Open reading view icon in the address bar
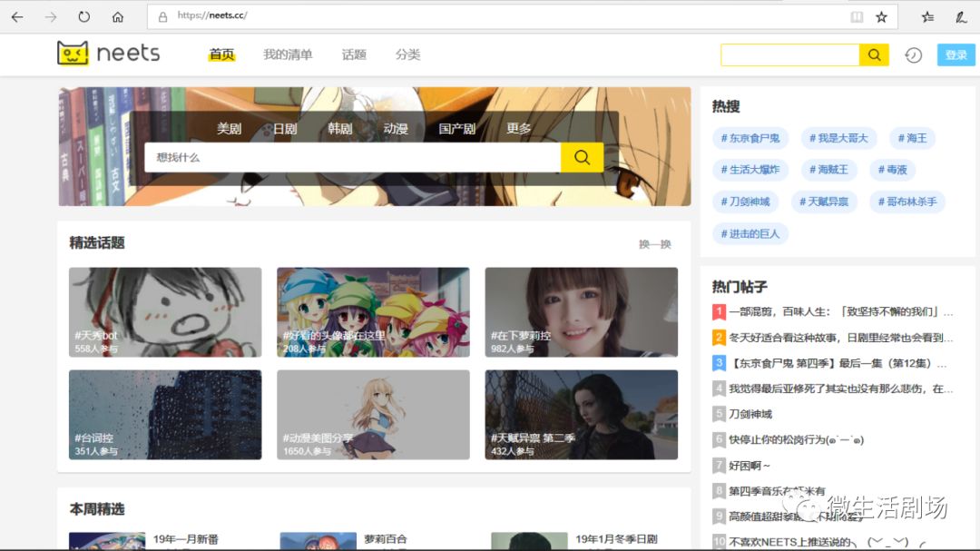The width and height of the screenshot is (980, 551). point(857,17)
